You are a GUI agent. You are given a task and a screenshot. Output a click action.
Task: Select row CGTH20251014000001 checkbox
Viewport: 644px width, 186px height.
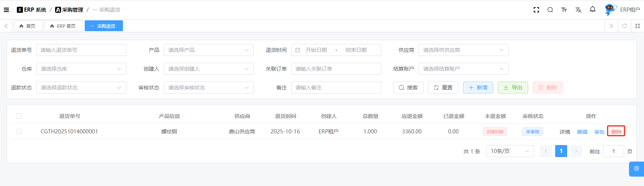point(19,132)
